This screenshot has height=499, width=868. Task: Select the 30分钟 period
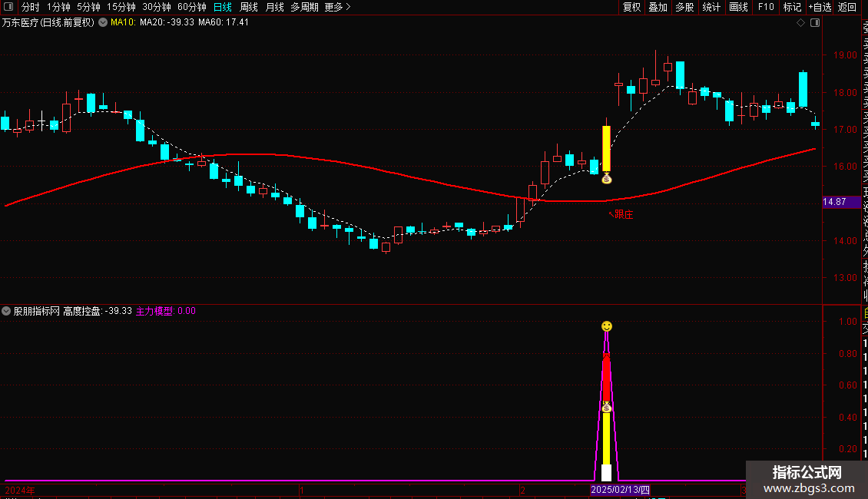157,7
